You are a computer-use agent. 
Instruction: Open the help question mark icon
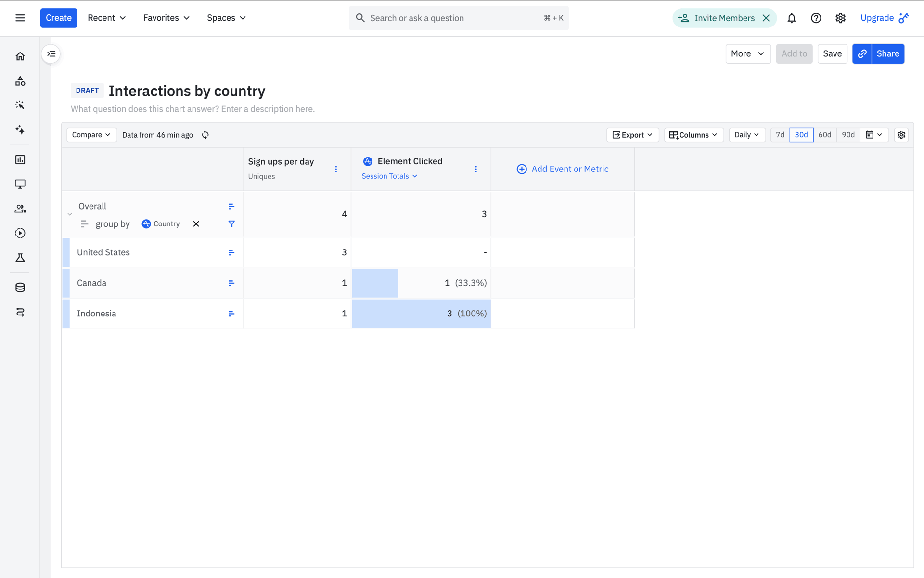pos(816,18)
